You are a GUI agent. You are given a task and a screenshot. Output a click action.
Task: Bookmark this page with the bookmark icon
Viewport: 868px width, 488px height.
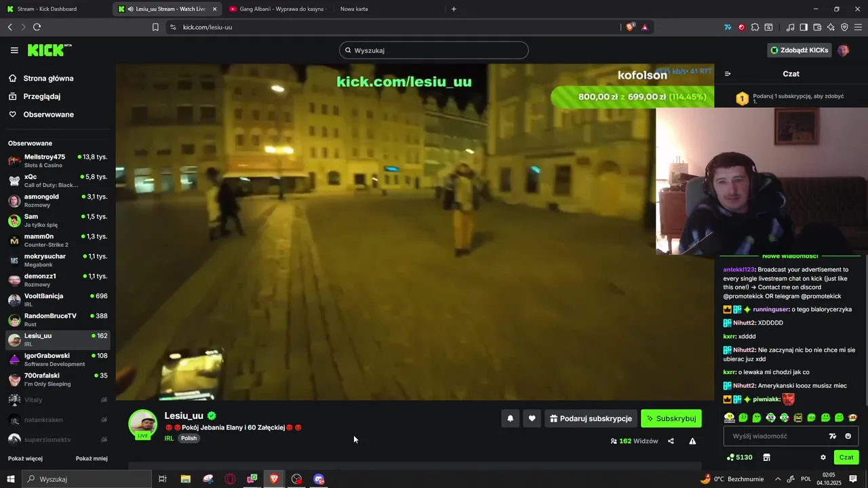click(155, 27)
